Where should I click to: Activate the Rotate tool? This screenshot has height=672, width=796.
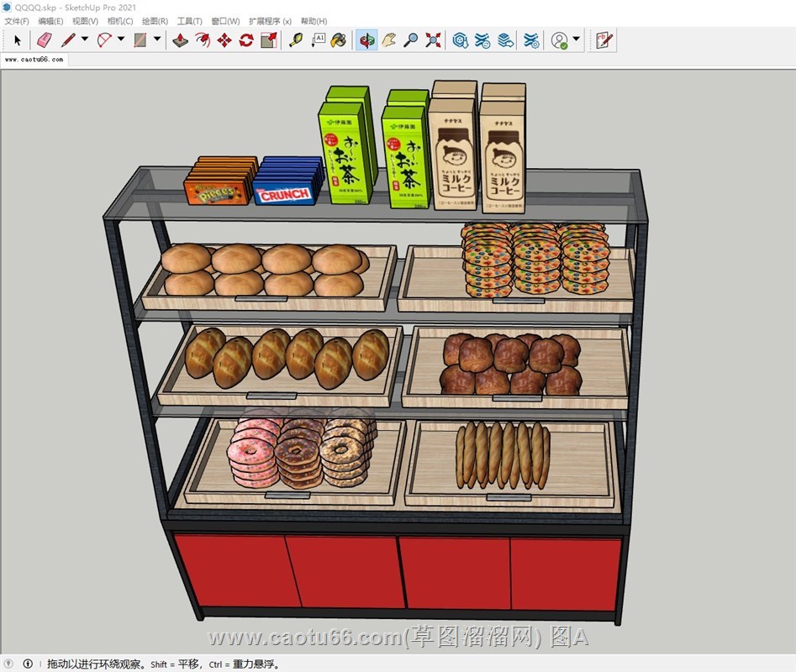click(246, 39)
